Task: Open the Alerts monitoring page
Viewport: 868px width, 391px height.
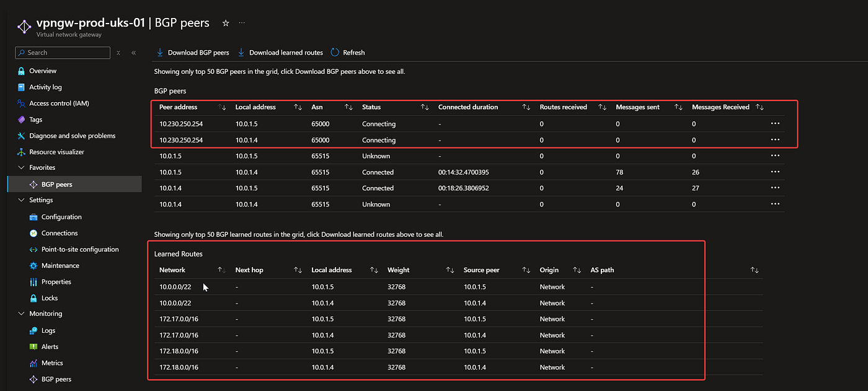Action: point(50,347)
